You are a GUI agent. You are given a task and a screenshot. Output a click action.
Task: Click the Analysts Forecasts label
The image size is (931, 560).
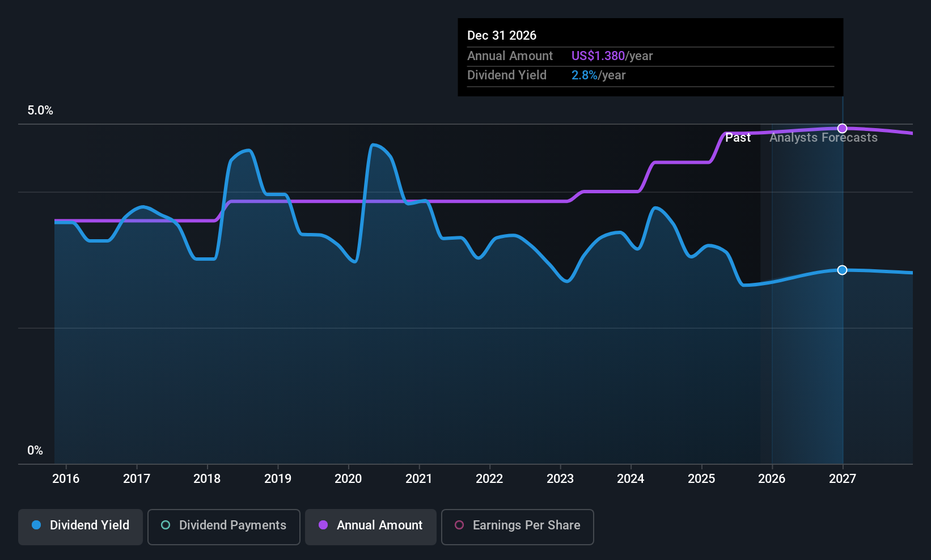point(823,138)
